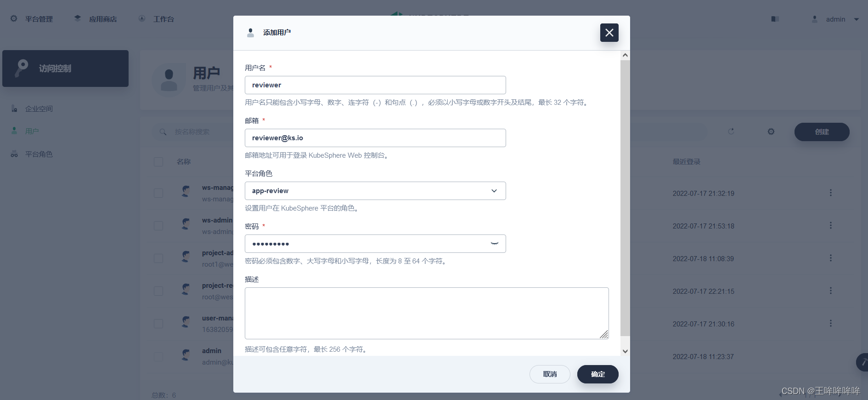Click the dialog scrollbar up arrow
868x400 pixels.
point(625,56)
